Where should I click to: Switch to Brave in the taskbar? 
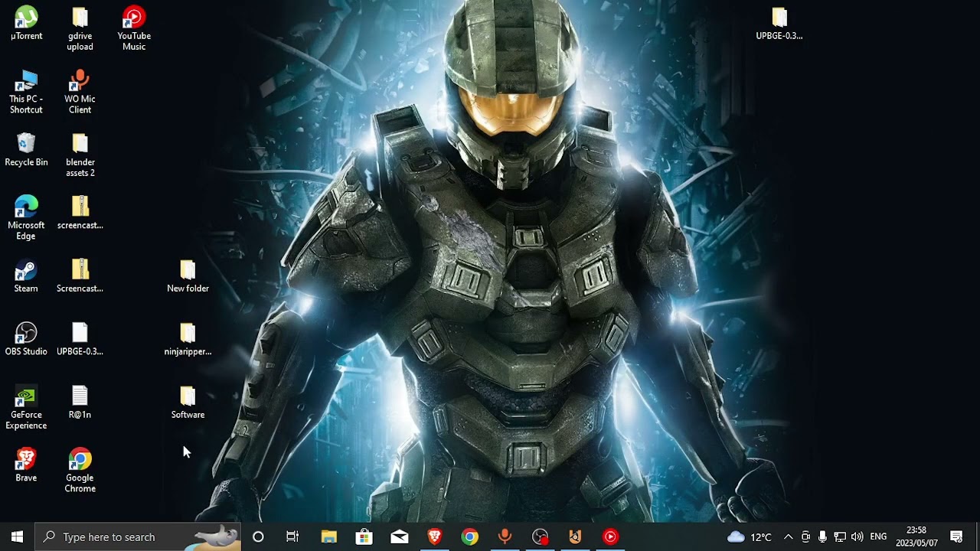click(x=434, y=536)
